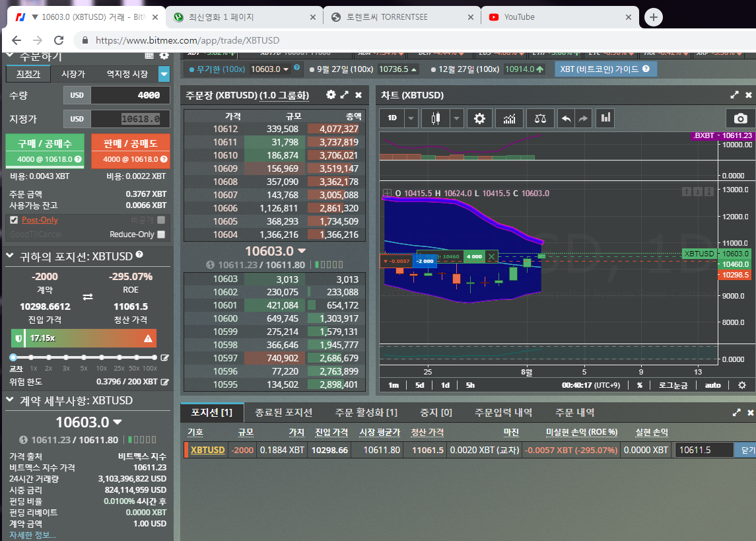Open the chart interval dropdown arrow
Viewport: 756px width, 541px height.
click(411, 118)
